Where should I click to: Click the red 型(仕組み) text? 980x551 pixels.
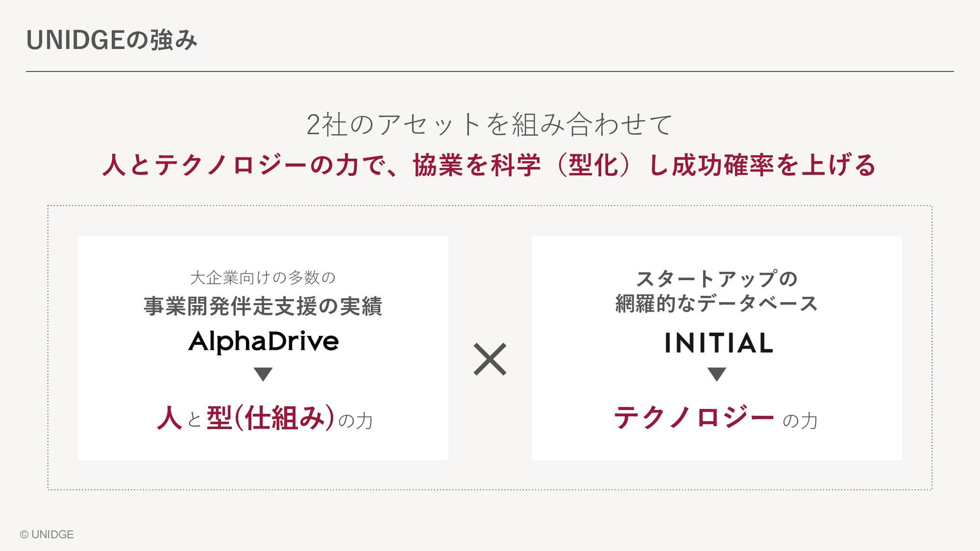coord(270,418)
